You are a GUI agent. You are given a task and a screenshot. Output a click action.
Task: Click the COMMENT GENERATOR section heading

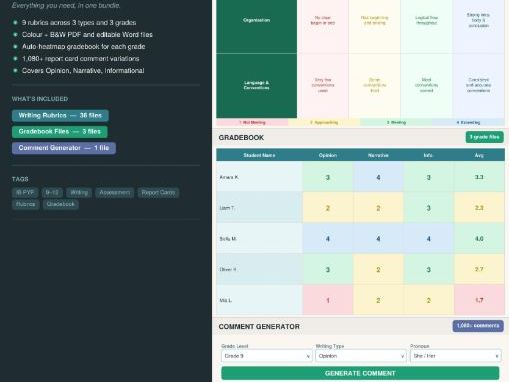pyautogui.click(x=259, y=327)
